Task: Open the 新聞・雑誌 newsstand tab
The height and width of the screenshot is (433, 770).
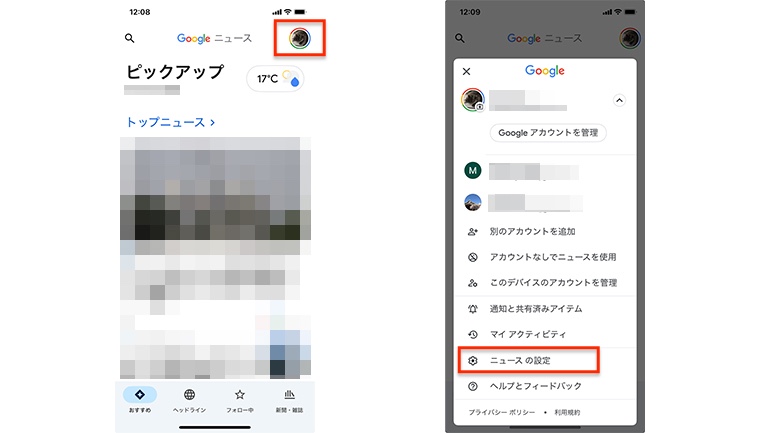Action: point(289,400)
